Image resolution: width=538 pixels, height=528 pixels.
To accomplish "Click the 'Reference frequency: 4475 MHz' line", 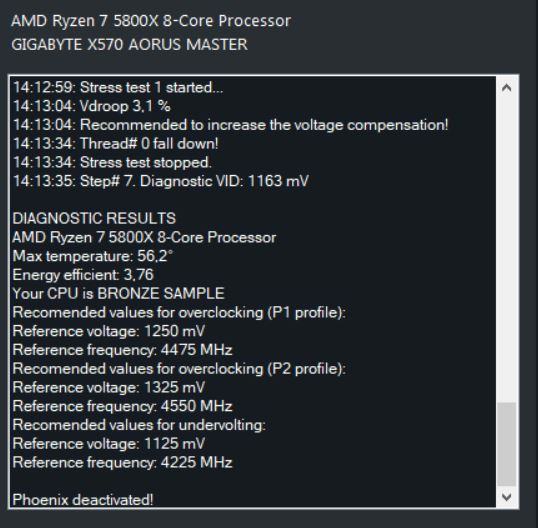I will click(122, 350).
